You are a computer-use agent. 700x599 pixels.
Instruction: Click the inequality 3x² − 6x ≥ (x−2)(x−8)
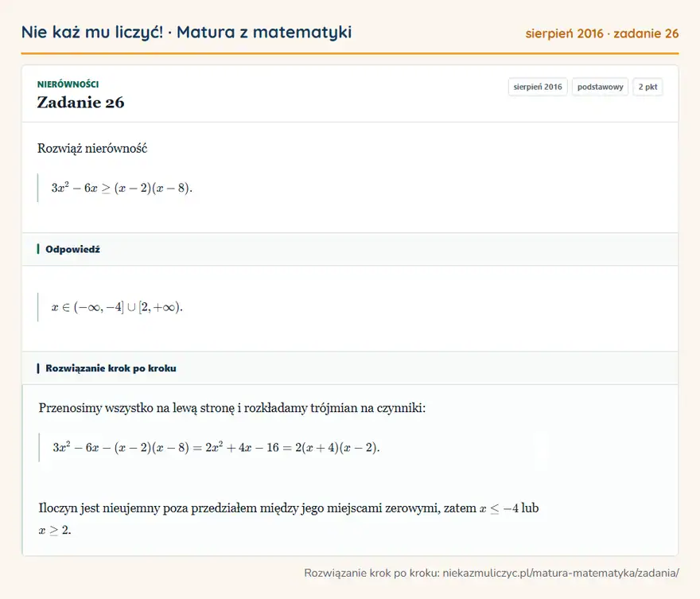point(122,188)
